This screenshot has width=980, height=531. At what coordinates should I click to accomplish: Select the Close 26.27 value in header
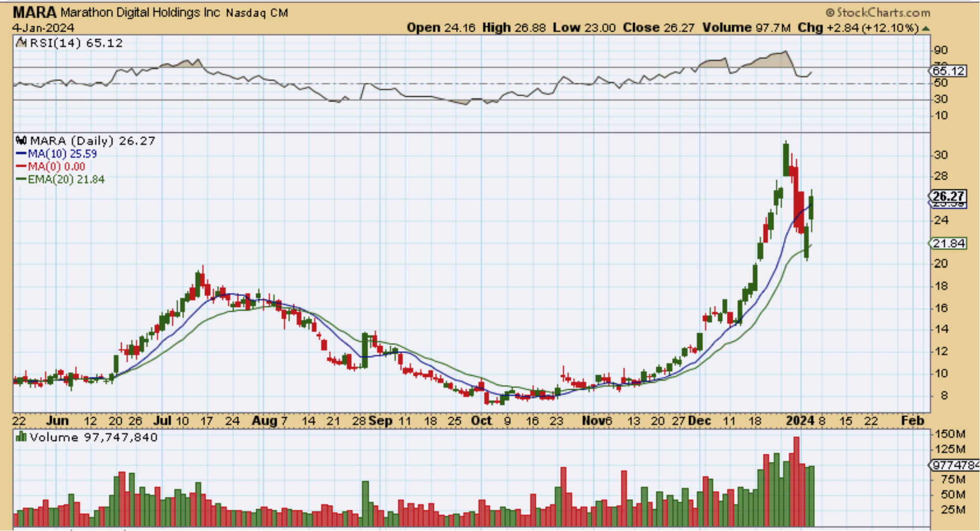(659, 28)
